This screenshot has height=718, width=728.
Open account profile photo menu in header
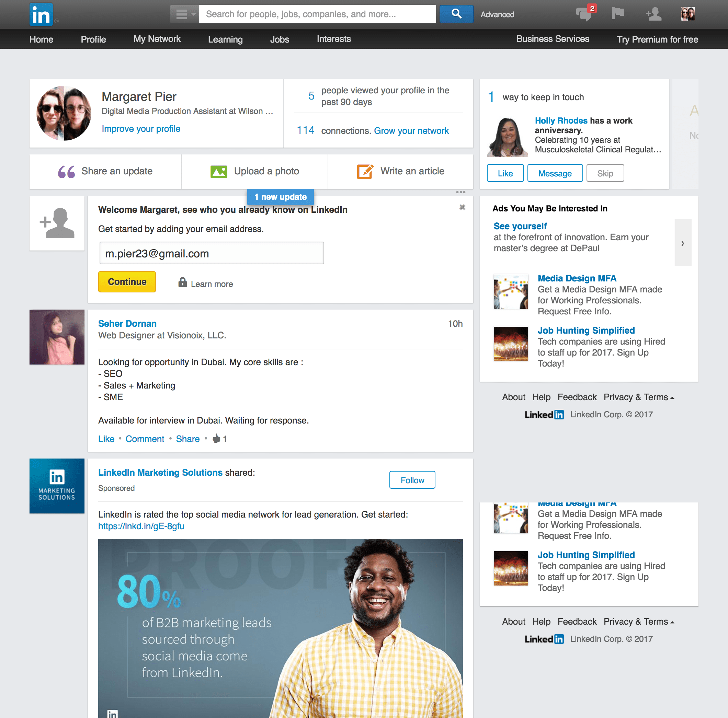[x=688, y=14]
